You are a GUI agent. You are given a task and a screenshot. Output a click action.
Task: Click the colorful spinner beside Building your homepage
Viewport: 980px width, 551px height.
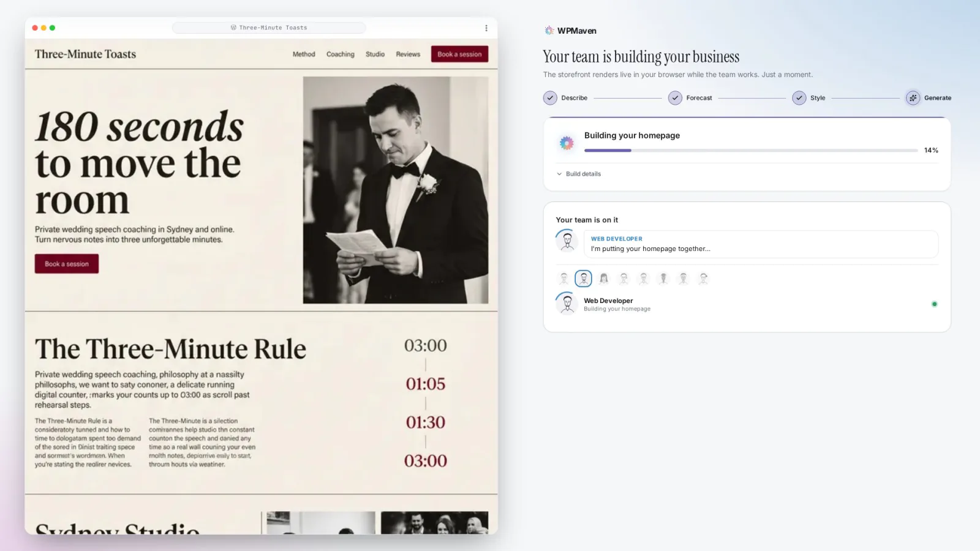point(567,143)
